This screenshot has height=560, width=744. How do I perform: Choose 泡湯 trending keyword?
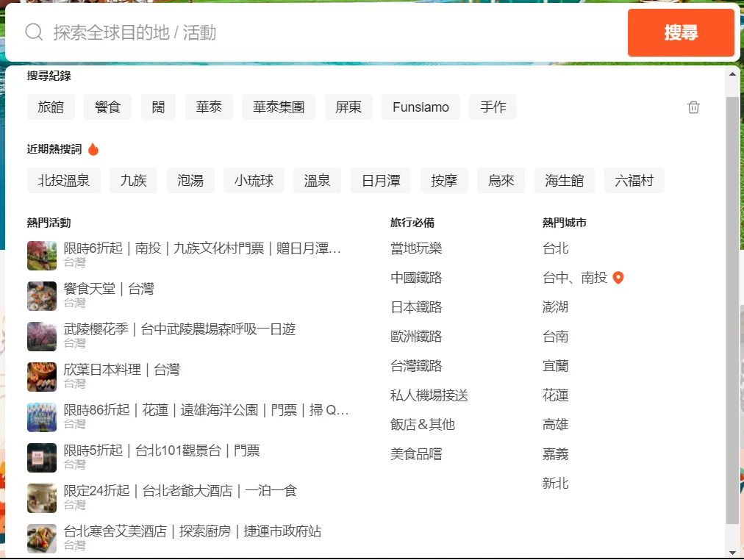tap(190, 181)
